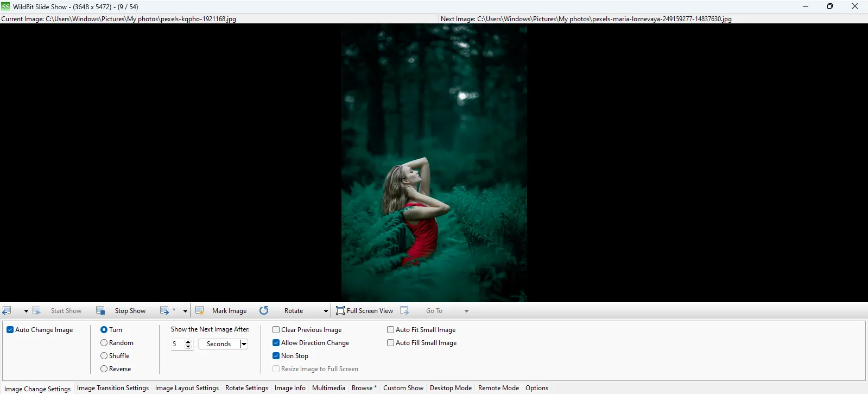Click the Stop Show icon

tap(100, 311)
